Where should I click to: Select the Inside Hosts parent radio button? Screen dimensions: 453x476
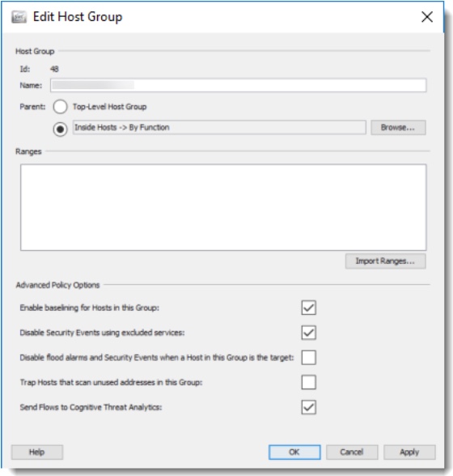click(x=60, y=130)
